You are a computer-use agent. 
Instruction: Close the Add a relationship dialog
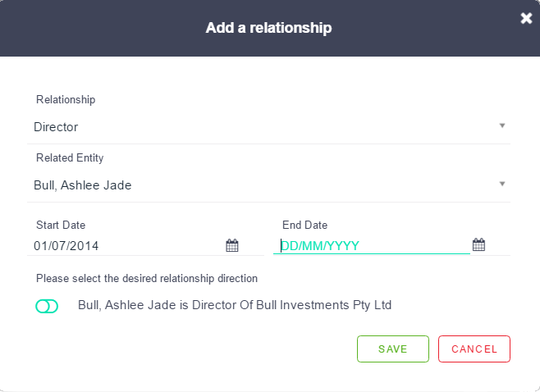tap(526, 18)
